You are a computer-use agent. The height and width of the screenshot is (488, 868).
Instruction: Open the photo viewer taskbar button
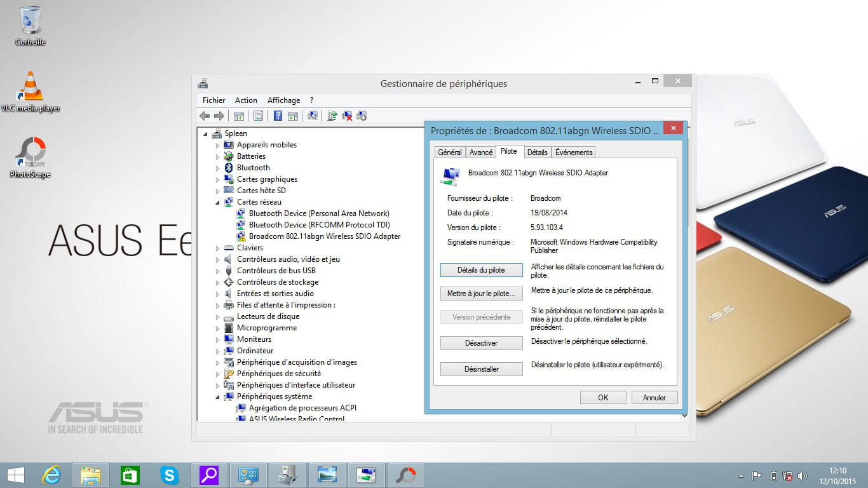[327, 475]
